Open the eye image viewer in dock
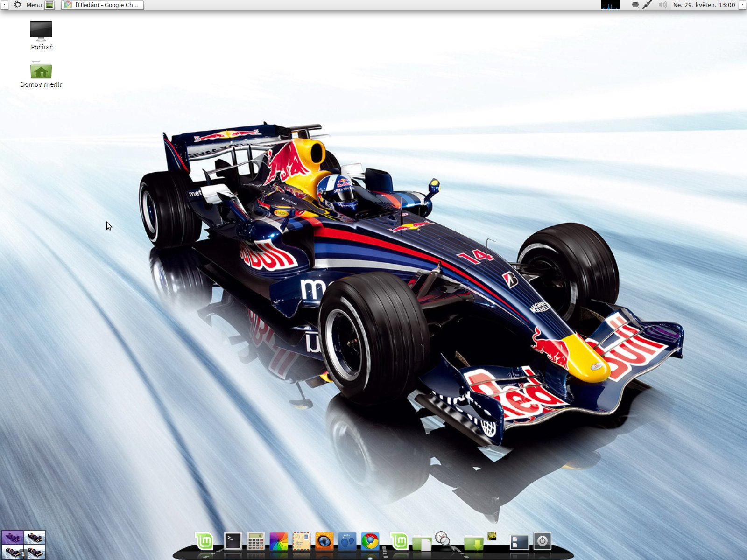Image resolution: width=747 pixels, height=560 pixels. tap(324, 541)
